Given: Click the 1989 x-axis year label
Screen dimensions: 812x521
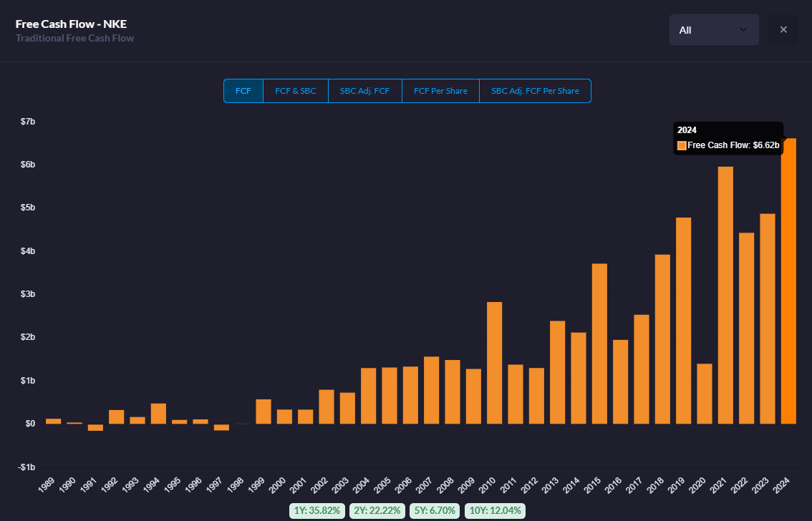Looking at the screenshot, I should [46, 485].
